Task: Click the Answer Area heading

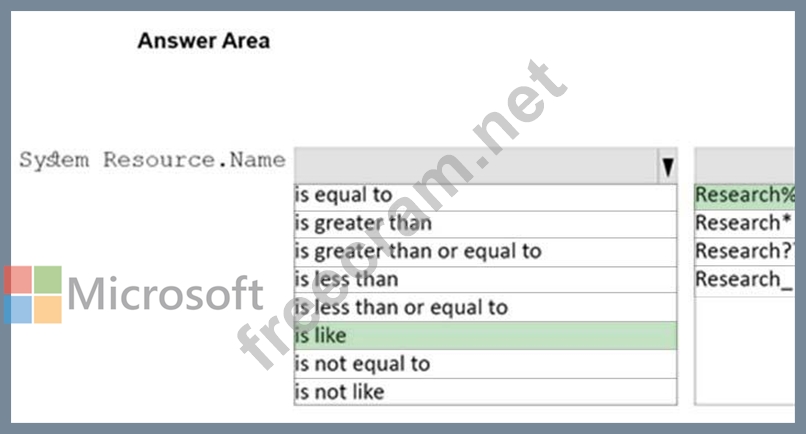Action: 204,41
